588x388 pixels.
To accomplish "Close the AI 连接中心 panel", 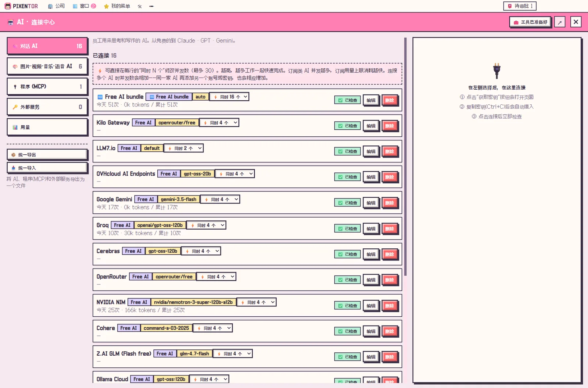I will point(576,22).
